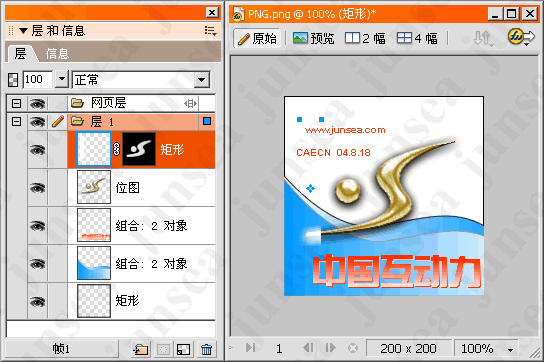Open the layers panel options menu icon
This screenshot has width=544, height=362.
[x=210, y=31]
